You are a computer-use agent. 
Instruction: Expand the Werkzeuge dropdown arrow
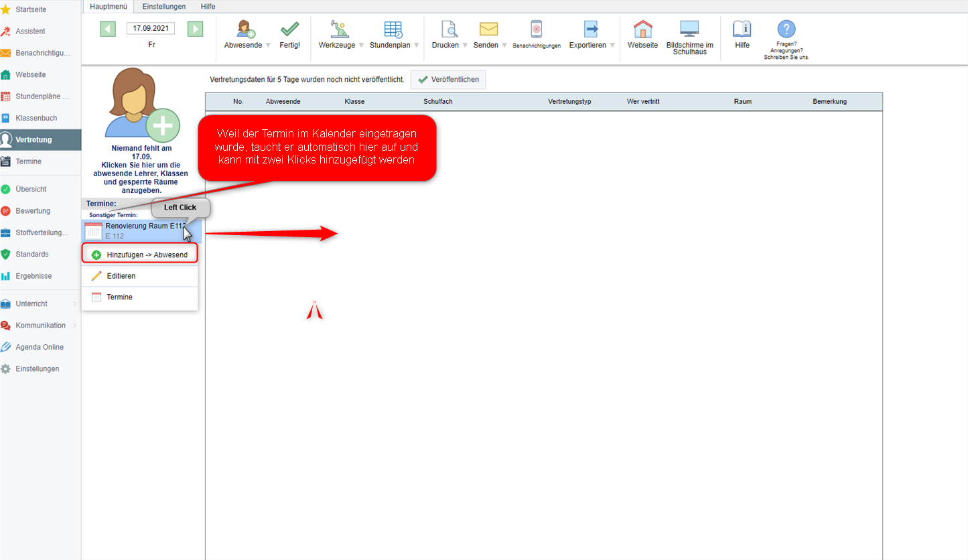tap(362, 46)
